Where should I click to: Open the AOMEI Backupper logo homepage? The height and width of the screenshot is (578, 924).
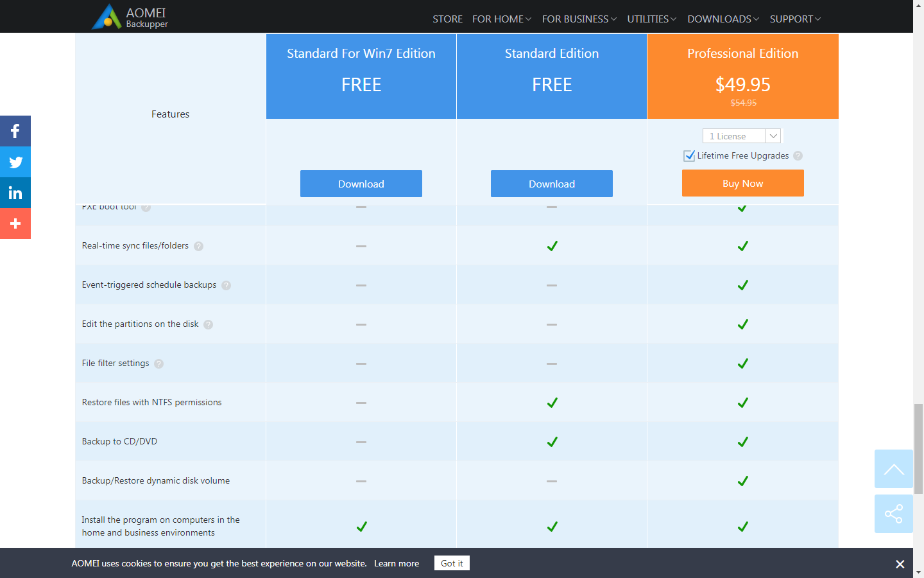click(130, 17)
